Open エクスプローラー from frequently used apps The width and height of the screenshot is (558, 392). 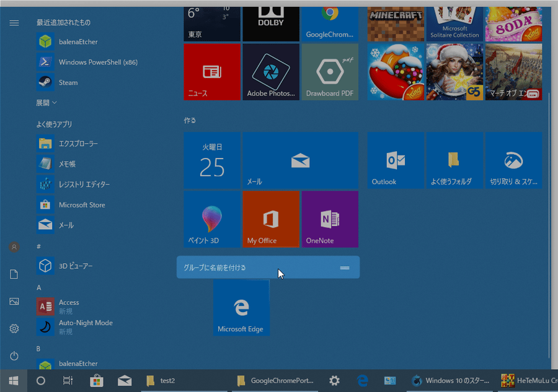pos(68,144)
